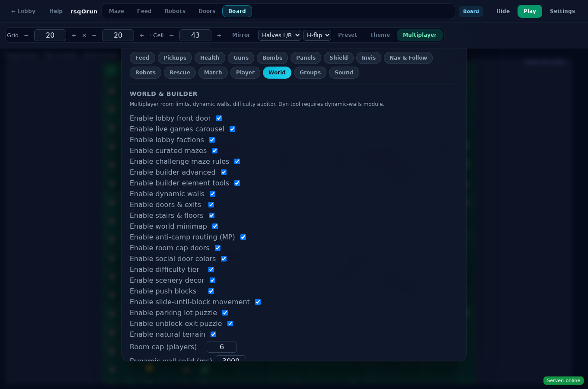Image resolution: width=588 pixels, height=389 pixels.
Task: Open the H-flip dropdown
Action: point(317,35)
